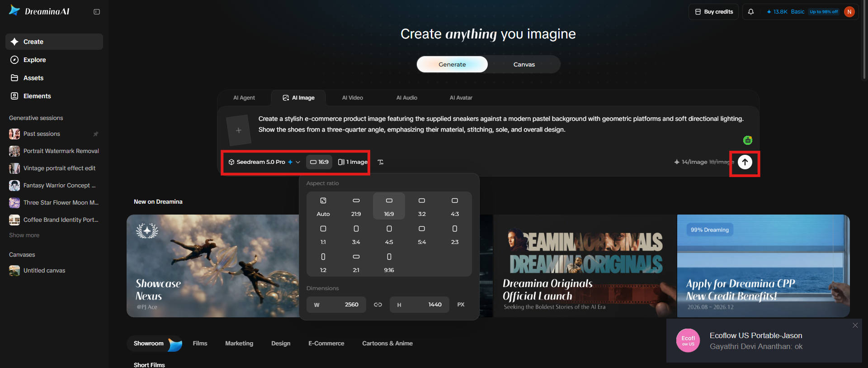868x368 pixels.
Task: Switch to the AI Agent tab
Action: pos(244,98)
